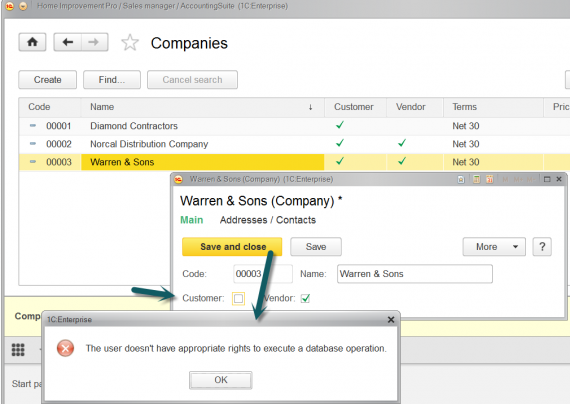This screenshot has height=404, width=570.
Task: Click the M- memory button in the title bar
Action: pos(530,179)
